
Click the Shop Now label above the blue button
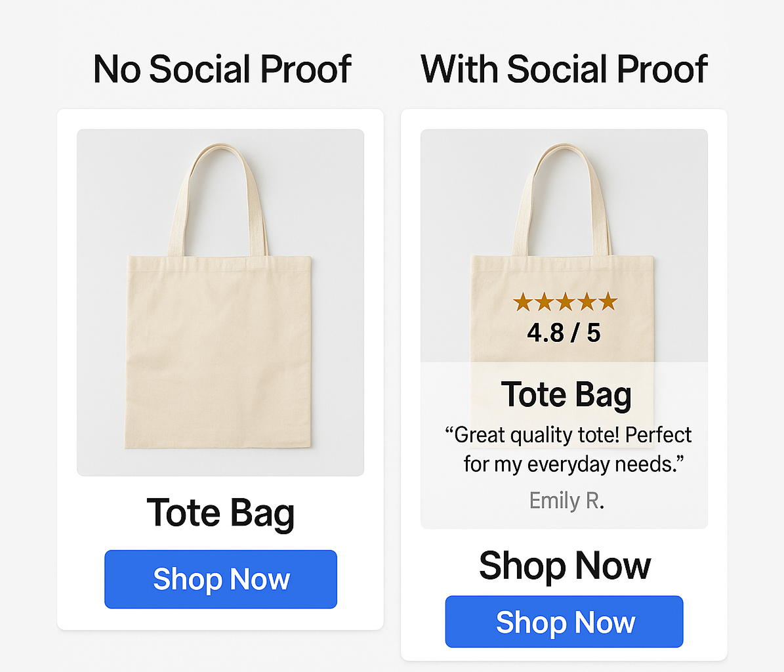pyautogui.click(x=565, y=565)
